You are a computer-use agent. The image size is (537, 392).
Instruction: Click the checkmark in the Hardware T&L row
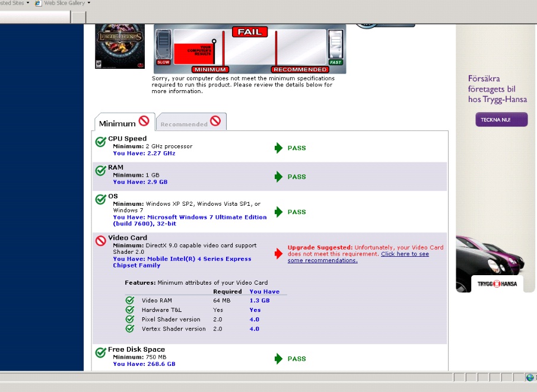(x=130, y=310)
